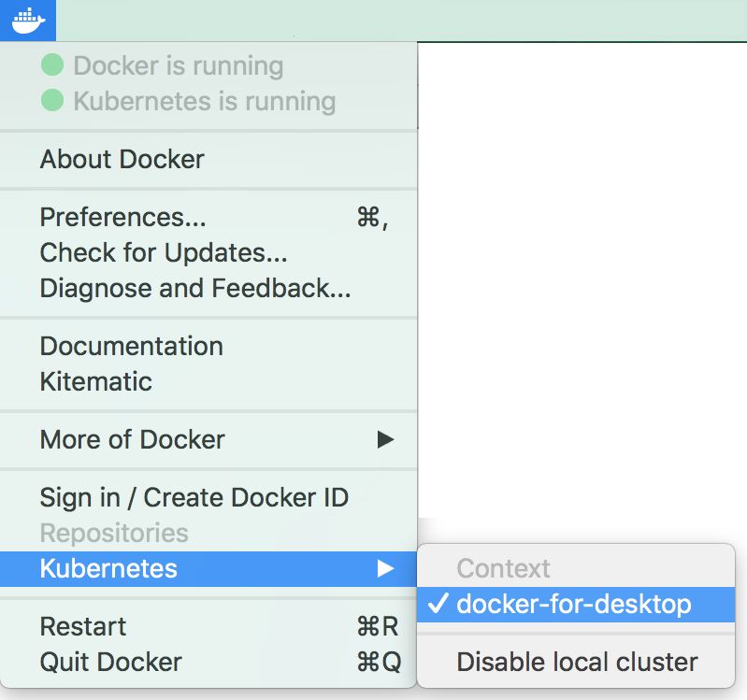Expand the Kubernetes submenu arrow
747x700 pixels.
[x=385, y=568]
